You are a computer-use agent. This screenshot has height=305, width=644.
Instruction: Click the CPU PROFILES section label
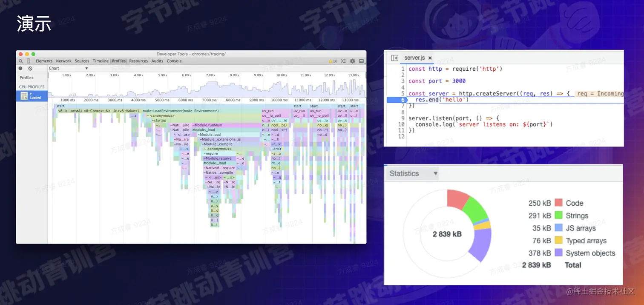(x=32, y=87)
